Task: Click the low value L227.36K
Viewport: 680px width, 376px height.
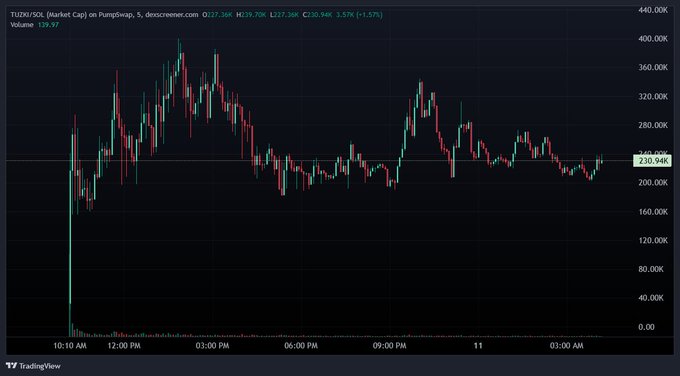Action: [x=284, y=15]
